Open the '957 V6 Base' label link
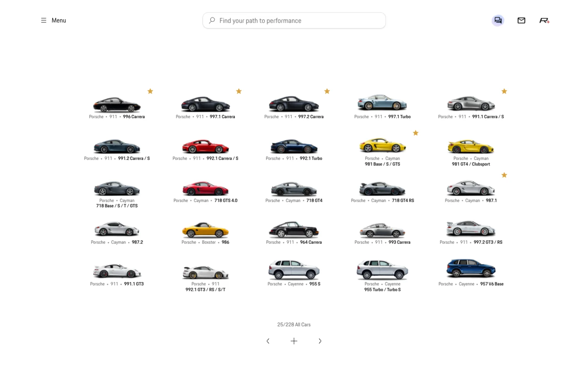The height and width of the screenshot is (368, 588). [x=492, y=284]
